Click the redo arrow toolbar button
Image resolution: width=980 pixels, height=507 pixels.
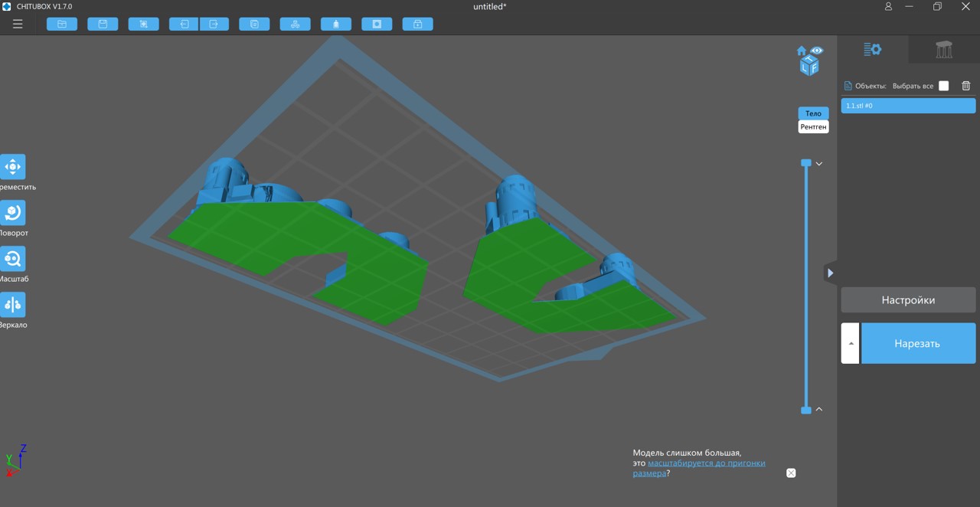pyautogui.click(x=214, y=24)
